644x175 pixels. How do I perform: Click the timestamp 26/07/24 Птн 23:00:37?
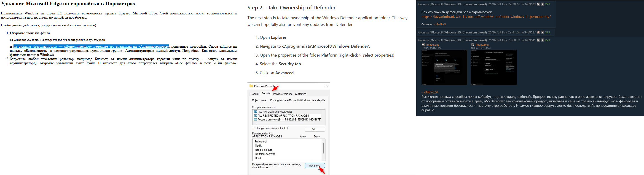point(504,40)
